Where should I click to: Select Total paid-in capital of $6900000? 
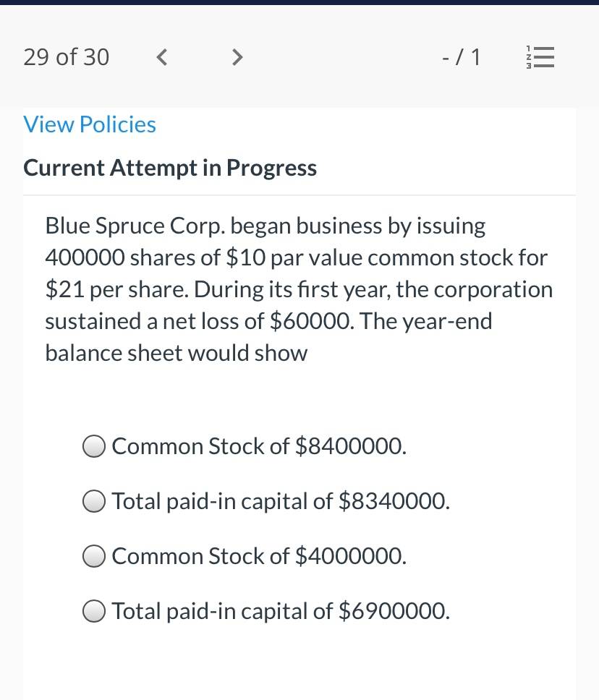tap(94, 611)
